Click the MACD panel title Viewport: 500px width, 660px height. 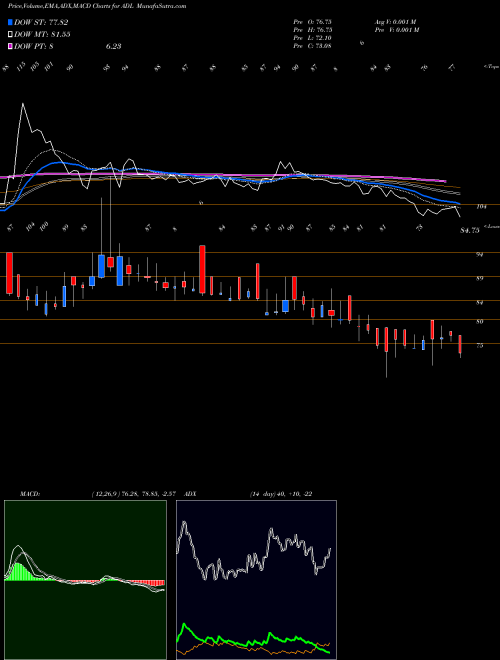point(29,494)
